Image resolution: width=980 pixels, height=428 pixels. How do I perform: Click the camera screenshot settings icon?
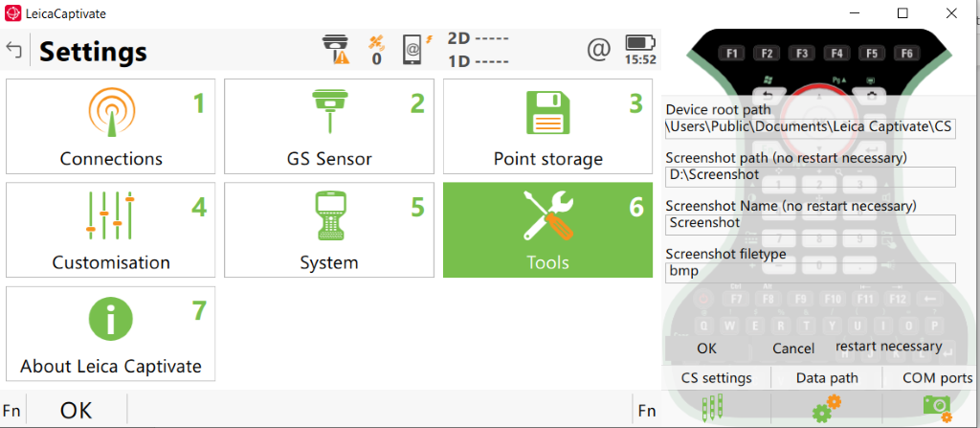[x=937, y=407]
